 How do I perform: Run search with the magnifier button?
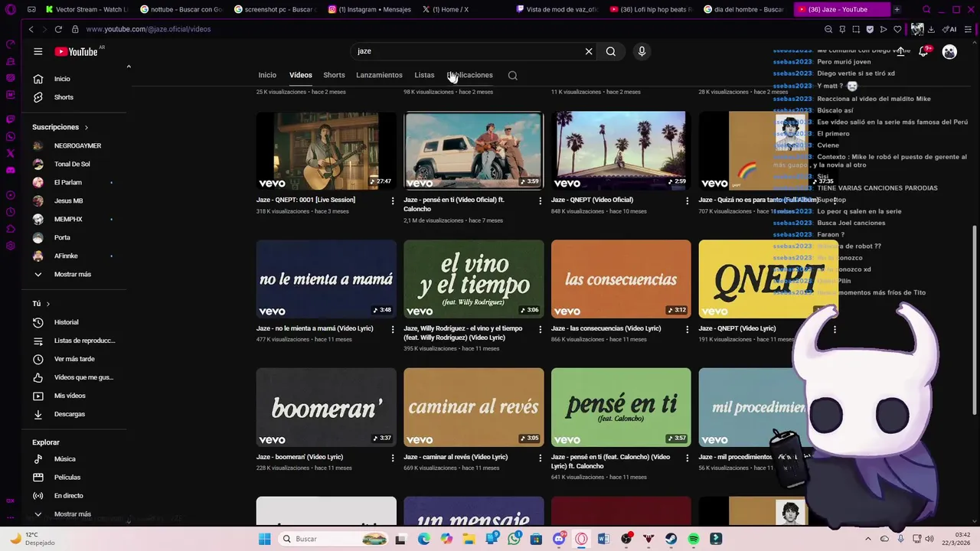(611, 51)
